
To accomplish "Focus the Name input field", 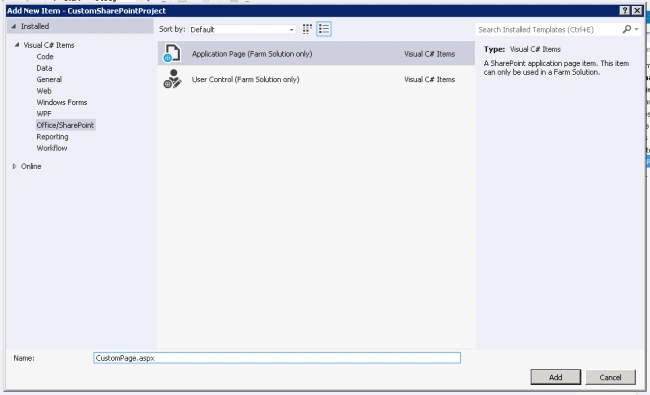I will pyautogui.click(x=277, y=358).
